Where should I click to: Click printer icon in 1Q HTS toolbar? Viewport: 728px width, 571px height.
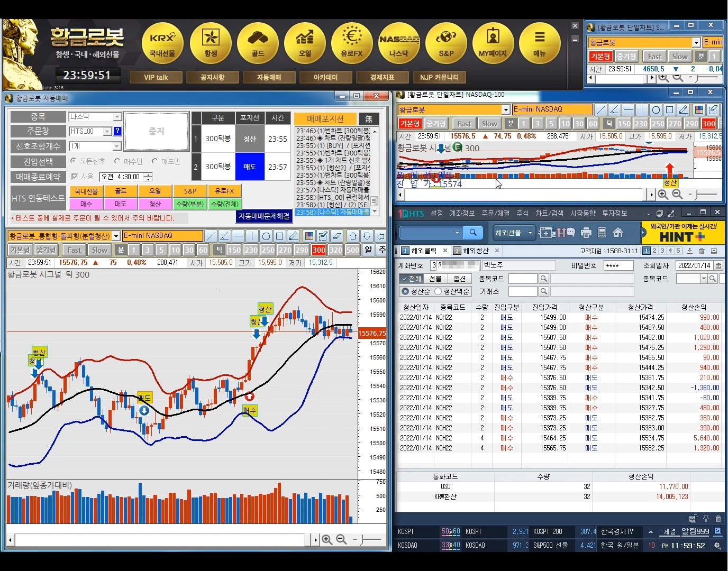pyautogui.click(x=586, y=233)
